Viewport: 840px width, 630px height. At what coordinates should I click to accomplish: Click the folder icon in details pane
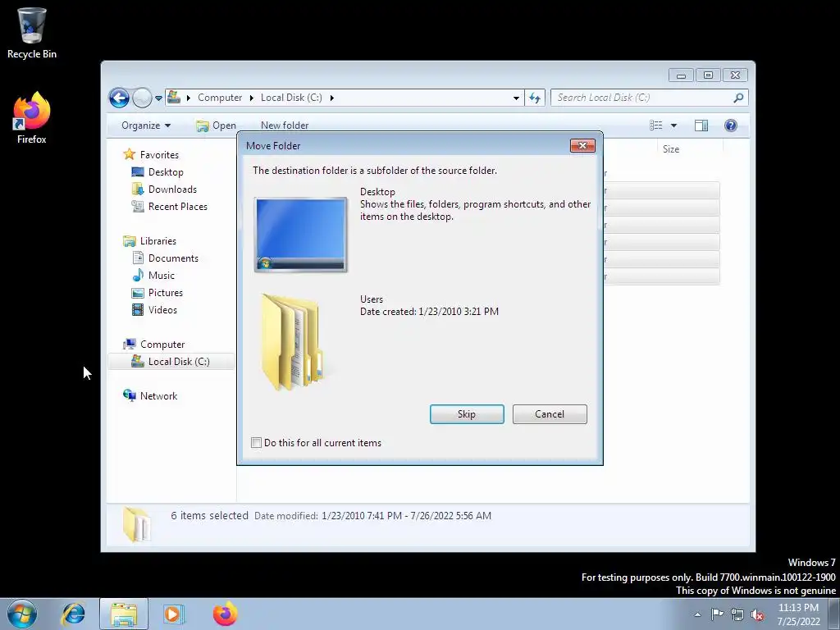[136, 524]
